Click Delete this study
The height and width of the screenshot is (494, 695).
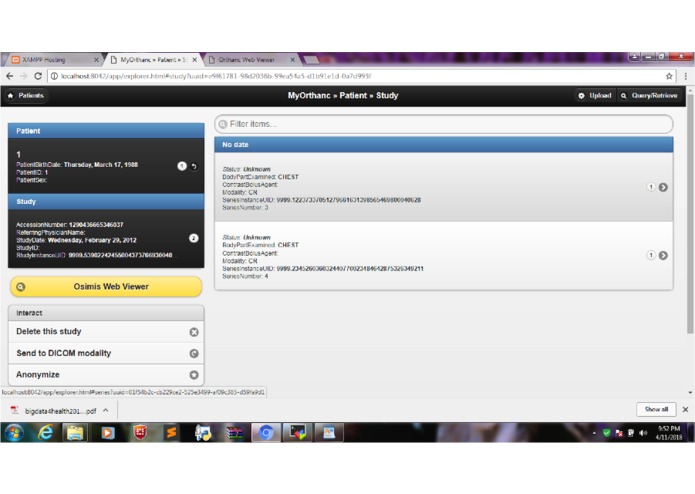click(x=106, y=332)
